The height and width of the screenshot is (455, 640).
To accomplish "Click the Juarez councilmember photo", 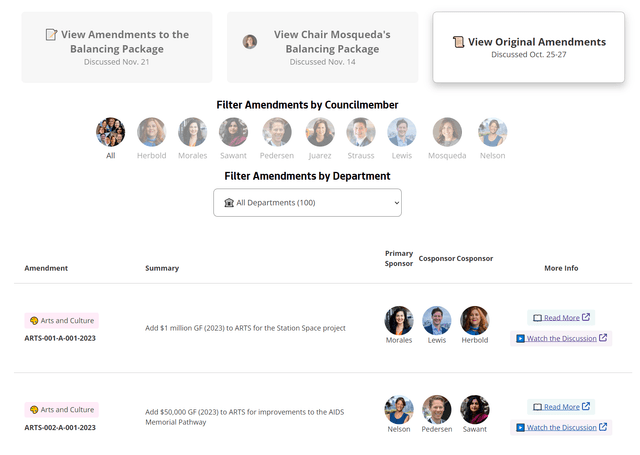I will [320, 132].
